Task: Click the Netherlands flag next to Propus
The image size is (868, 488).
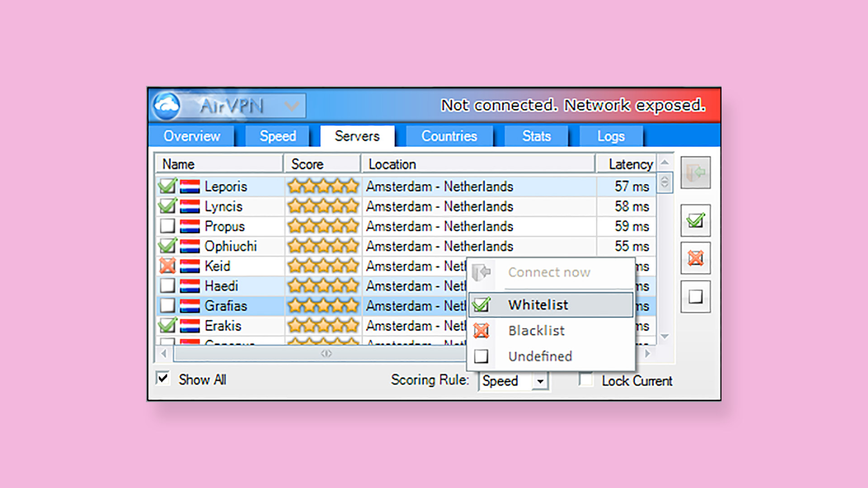Action: click(190, 226)
